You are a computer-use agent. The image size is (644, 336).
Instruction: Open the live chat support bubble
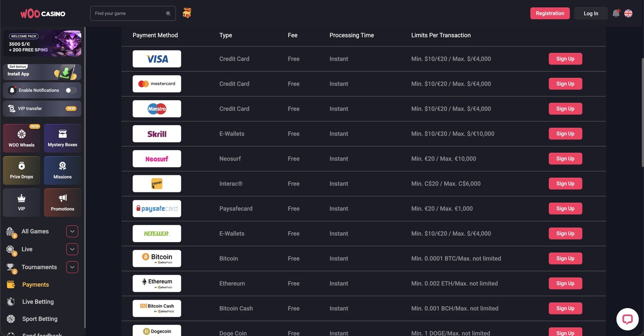tap(627, 319)
